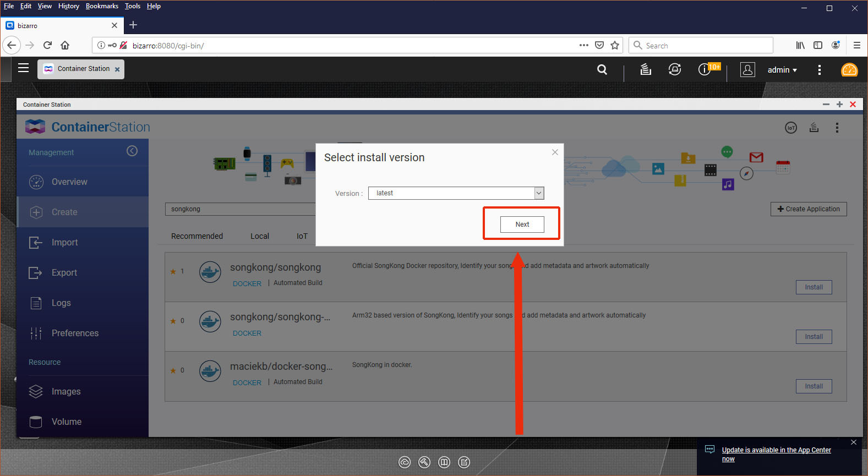Click the admin user profile icon
Screen dimensions: 868x476
747,69
